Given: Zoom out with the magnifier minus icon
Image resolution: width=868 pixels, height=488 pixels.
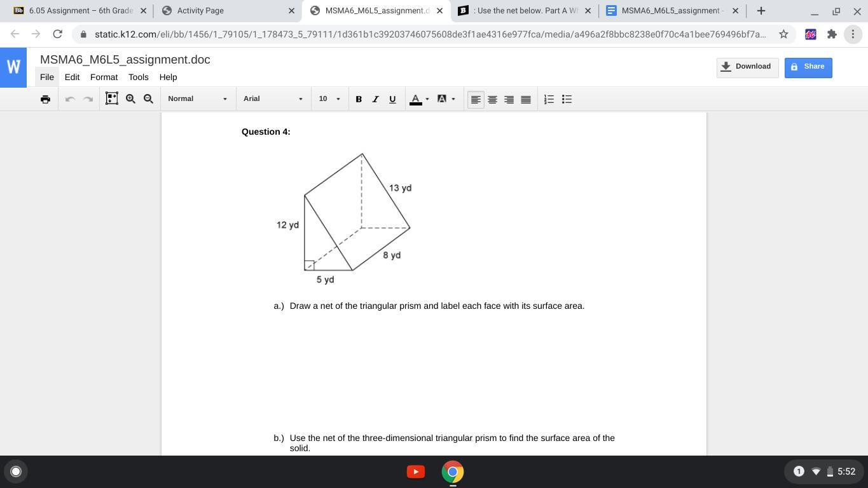Looking at the screenshot, I should coord(148,98).
